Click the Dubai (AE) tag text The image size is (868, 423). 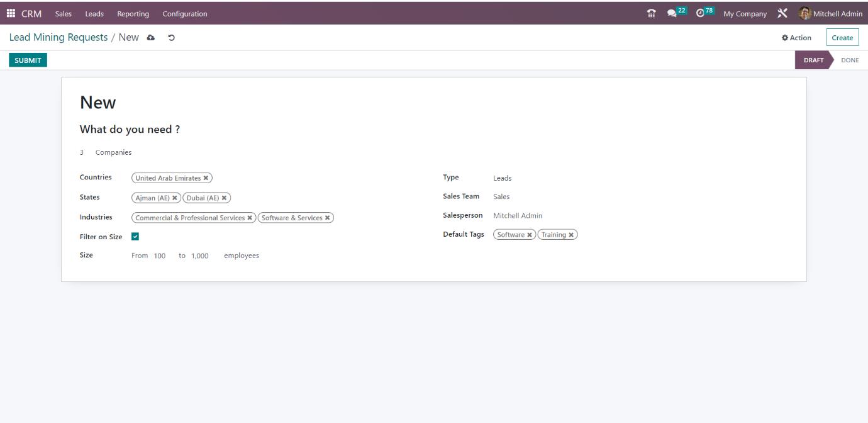[203, 198]
